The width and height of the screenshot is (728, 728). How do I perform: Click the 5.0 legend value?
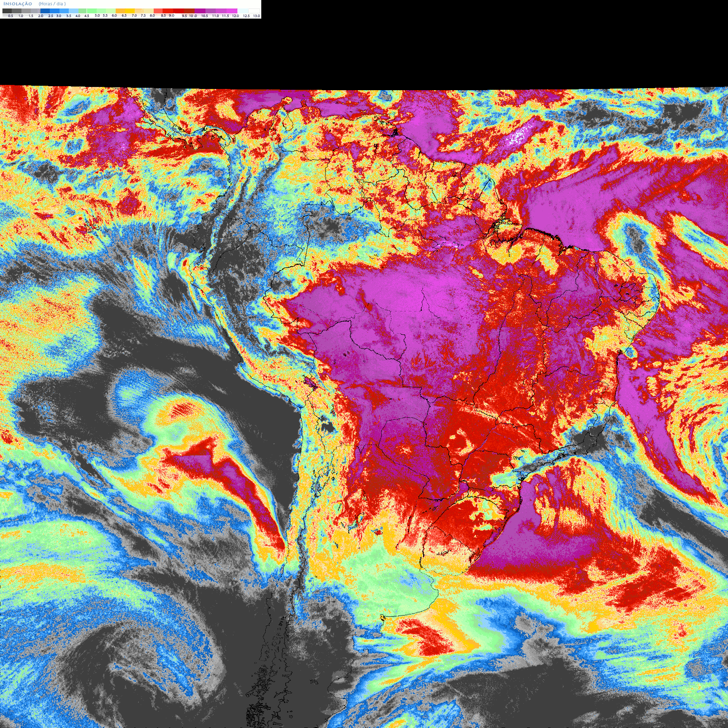(x=97, y=15)
